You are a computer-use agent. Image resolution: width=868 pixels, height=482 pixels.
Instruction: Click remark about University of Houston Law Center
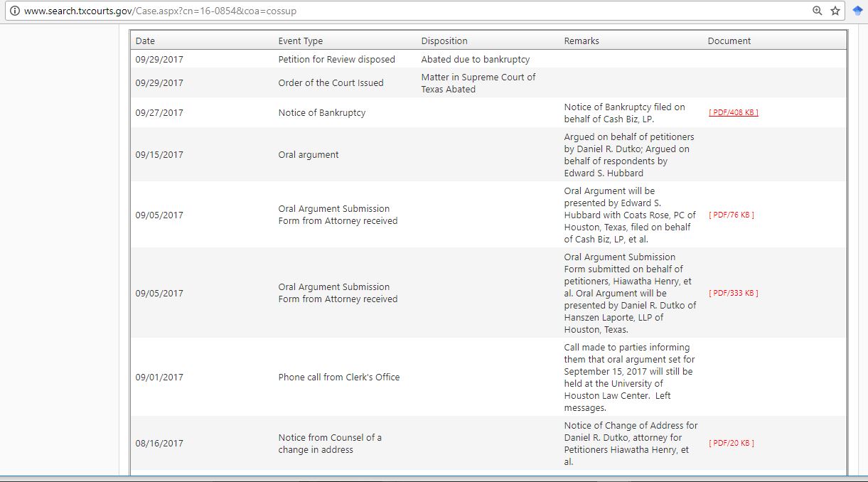(x=628, y=377)
